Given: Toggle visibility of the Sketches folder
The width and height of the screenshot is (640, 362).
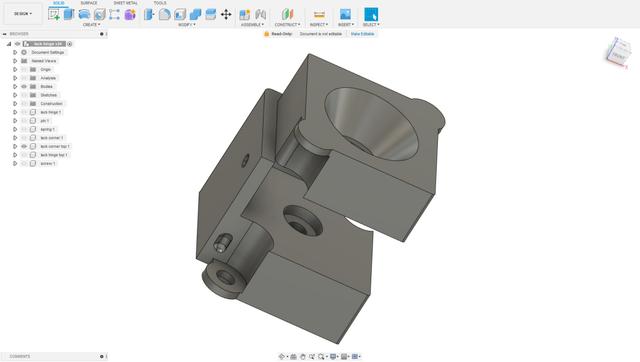Looking at the screenshot, I should click(24, 95).
